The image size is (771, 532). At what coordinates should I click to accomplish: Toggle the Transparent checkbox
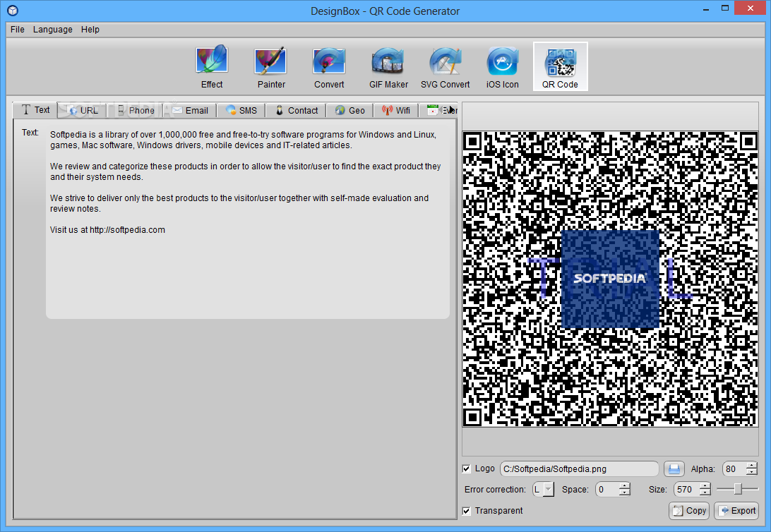pyautogui.click(x=467, y=512)
